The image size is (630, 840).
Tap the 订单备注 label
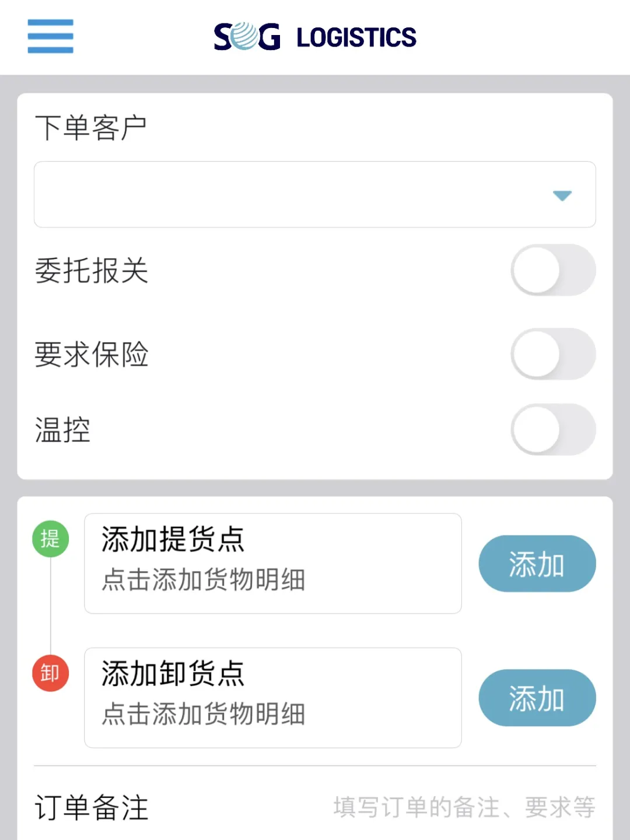(92, 808)
